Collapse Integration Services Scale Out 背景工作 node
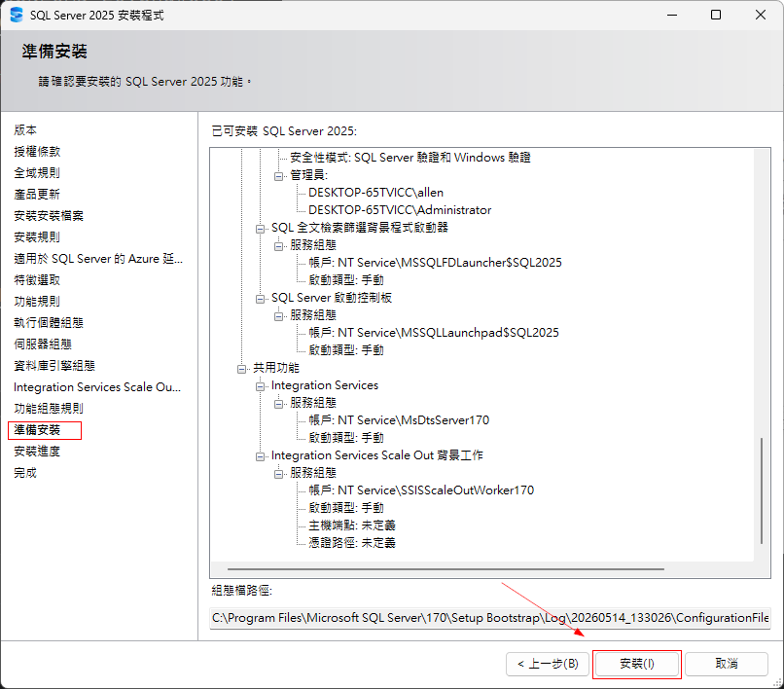This screenshot has height=689, width=784. click(260, 455)
